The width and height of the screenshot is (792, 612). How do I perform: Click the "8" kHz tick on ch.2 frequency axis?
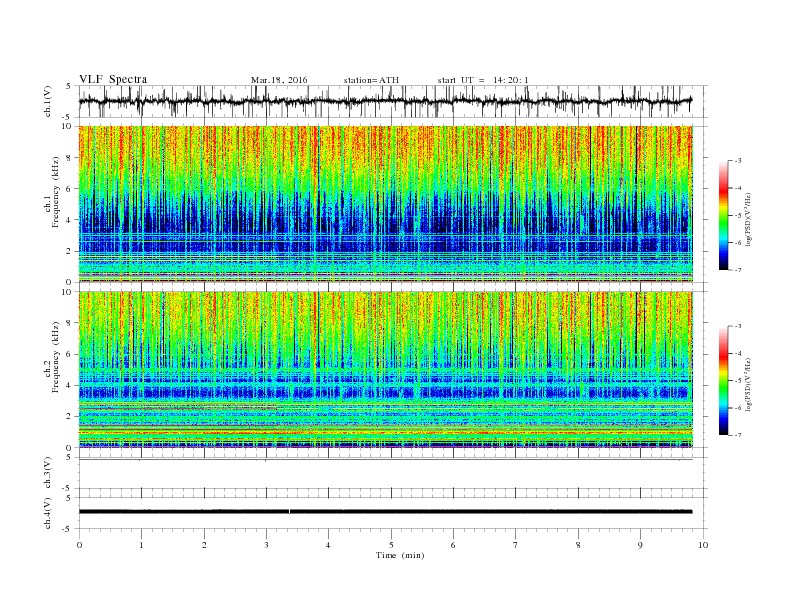pyautogui.click(x=71, y=323)
